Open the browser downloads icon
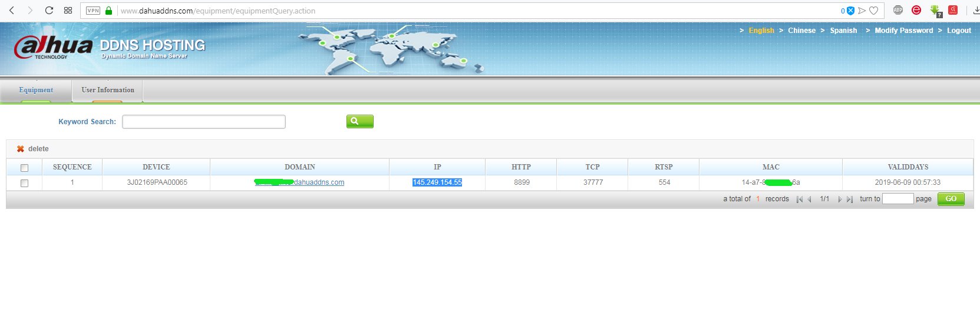 point(976,11)
